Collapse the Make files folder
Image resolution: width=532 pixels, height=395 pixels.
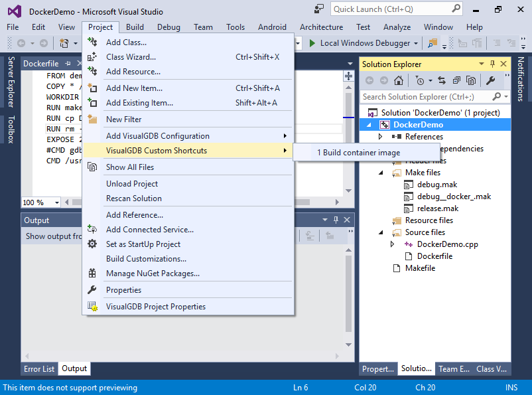pyautogui.click(x=381, y=173)
